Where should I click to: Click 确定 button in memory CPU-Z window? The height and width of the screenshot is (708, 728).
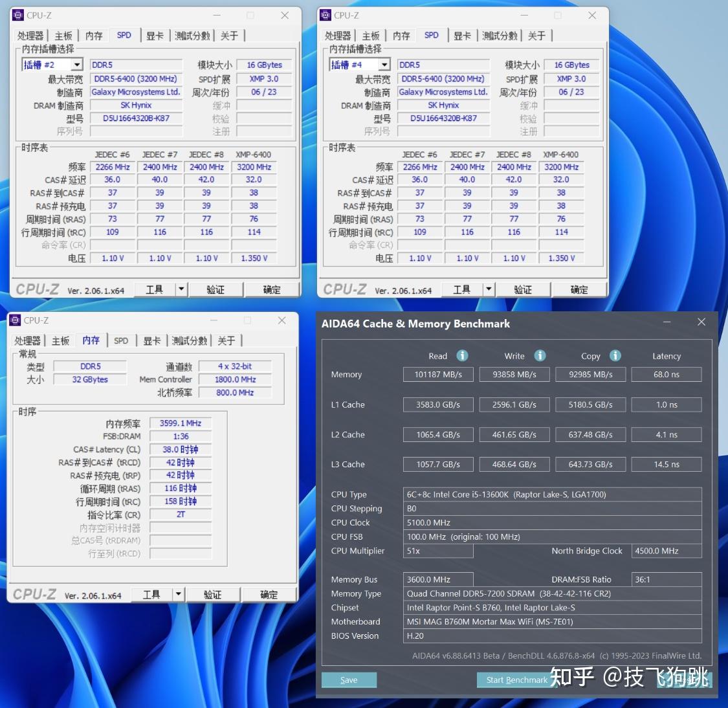click(x=269, y=594)
